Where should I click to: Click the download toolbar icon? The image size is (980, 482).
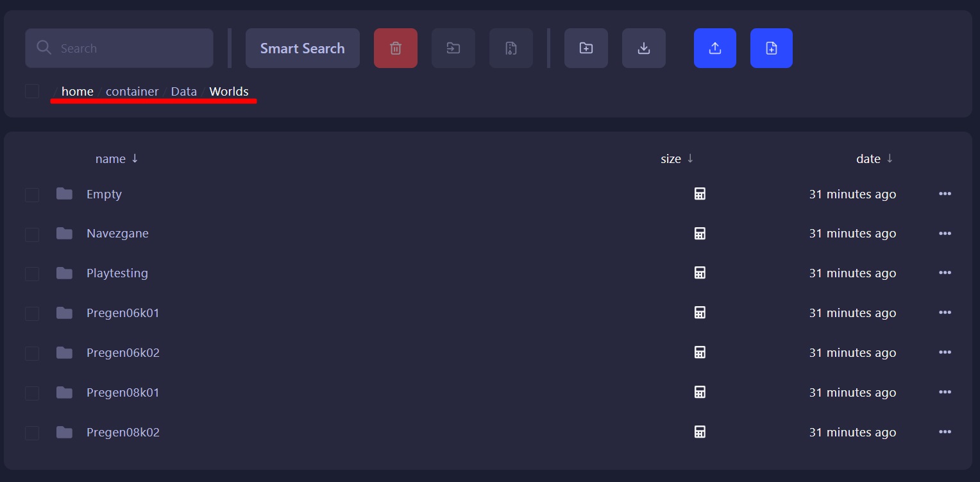(x=644, y=48)
